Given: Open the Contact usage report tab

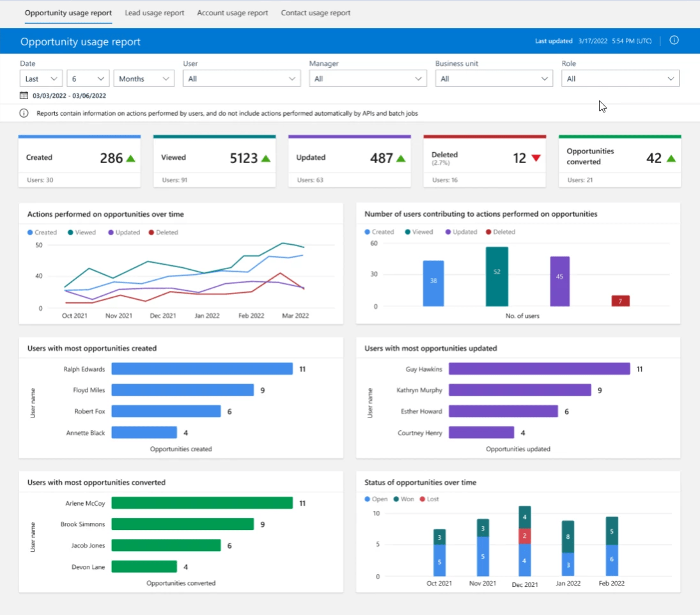Looking at the screenshot, I should click(315, 12).
